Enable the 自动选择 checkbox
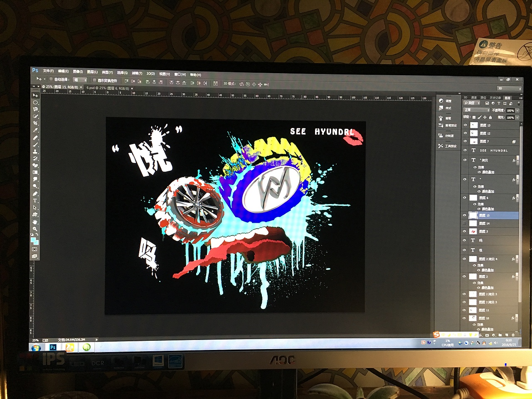 [x=51, y=79]
